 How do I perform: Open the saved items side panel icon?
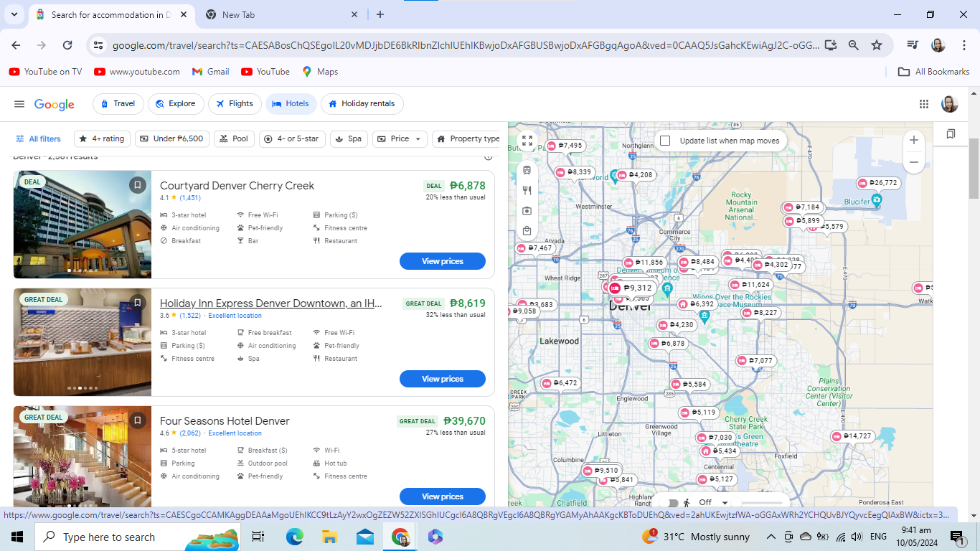click(951, 134)
